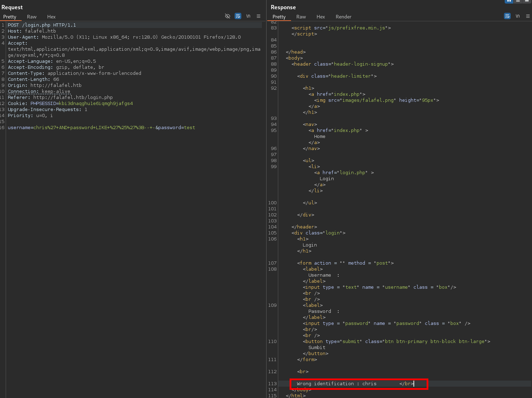Open the Response Hex tab
Image resolution: width=532 pixels, height=398 pixels.
coord(321,17)
